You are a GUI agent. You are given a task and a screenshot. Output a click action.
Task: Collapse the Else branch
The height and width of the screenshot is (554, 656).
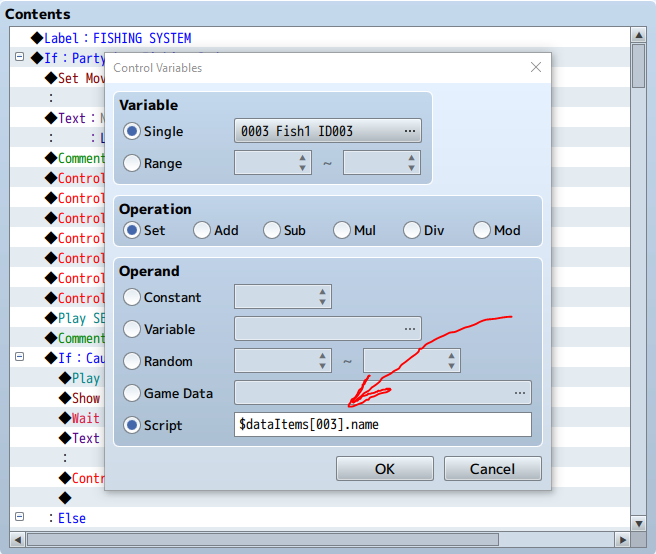point(19,516)
